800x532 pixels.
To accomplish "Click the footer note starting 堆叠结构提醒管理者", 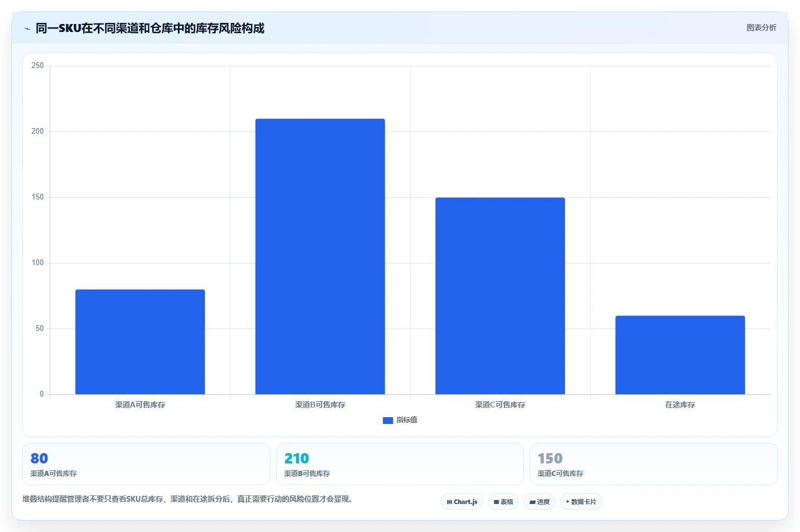I will [x=187, y=499].
